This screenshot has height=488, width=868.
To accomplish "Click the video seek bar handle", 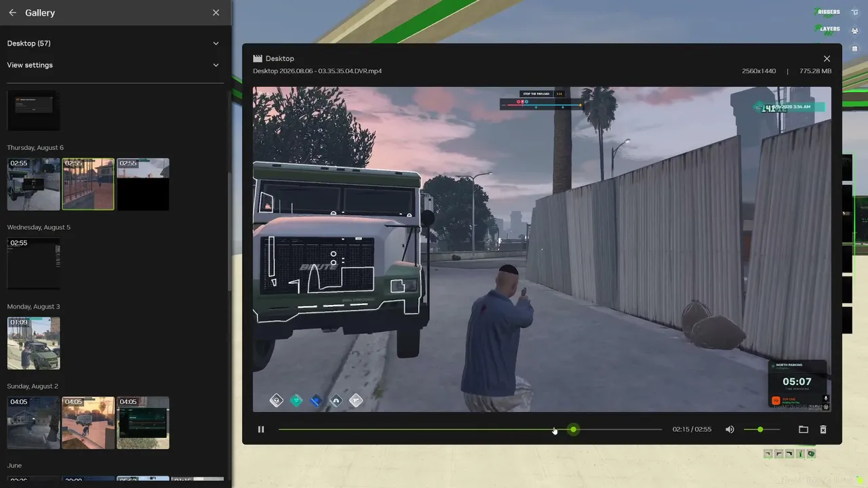I will (x=574, y=430).
